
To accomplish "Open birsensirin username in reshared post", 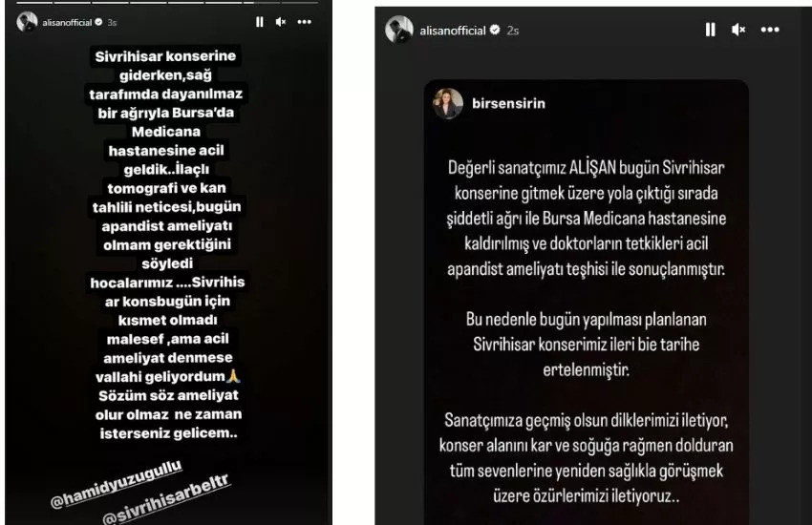I will [x=508, y=103].
